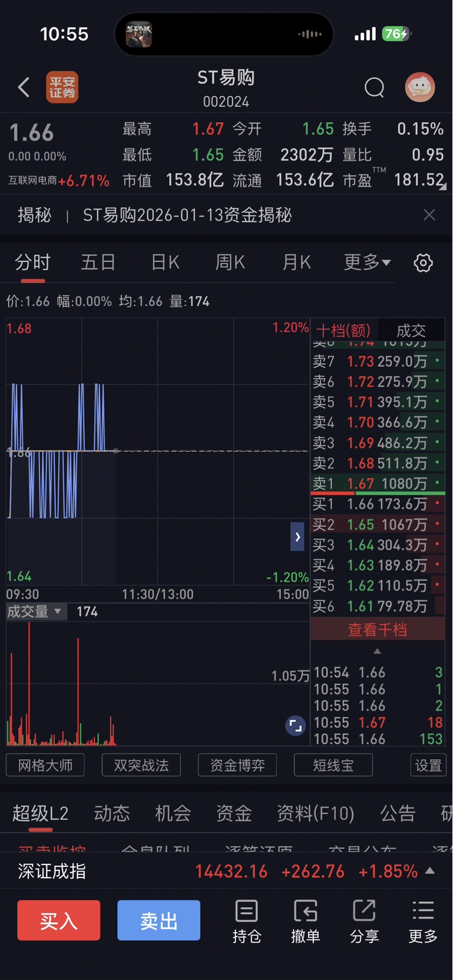
Task: Tap the Dynamic Island media thumbnail
Action: click(139, 34)
